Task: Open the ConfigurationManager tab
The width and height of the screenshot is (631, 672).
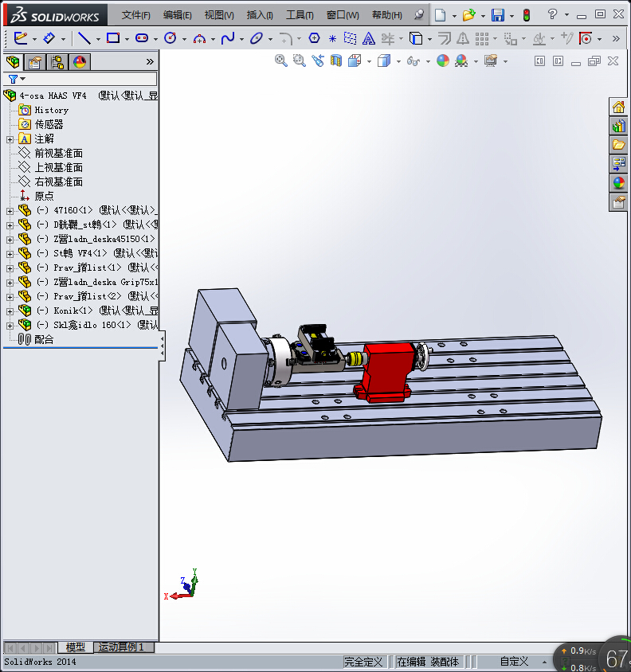Action: (57, 63)
